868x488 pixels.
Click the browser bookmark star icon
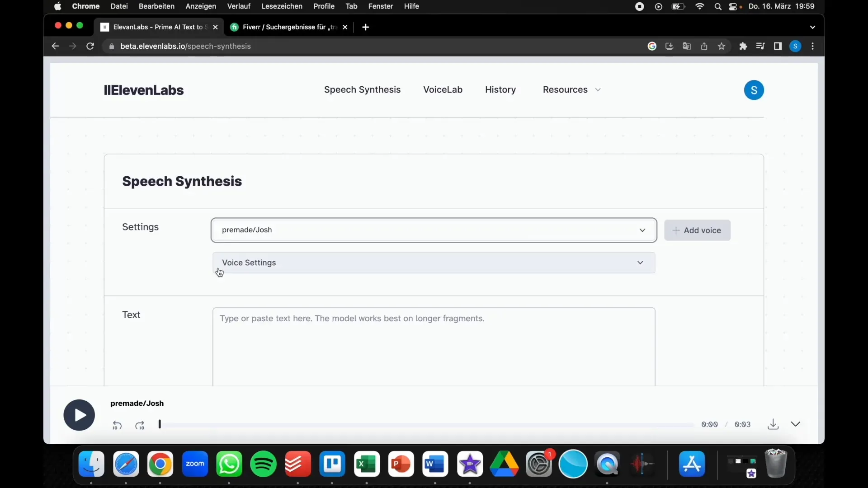[722, 46]
